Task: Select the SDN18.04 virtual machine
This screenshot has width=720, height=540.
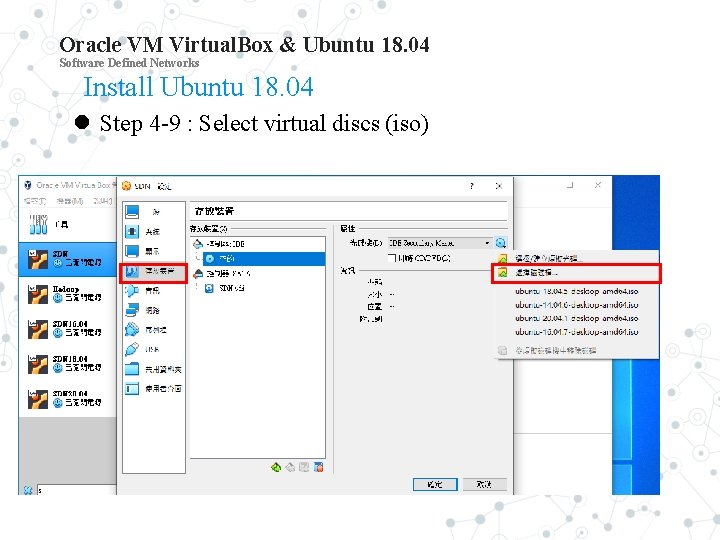Action: click(67, 364)
